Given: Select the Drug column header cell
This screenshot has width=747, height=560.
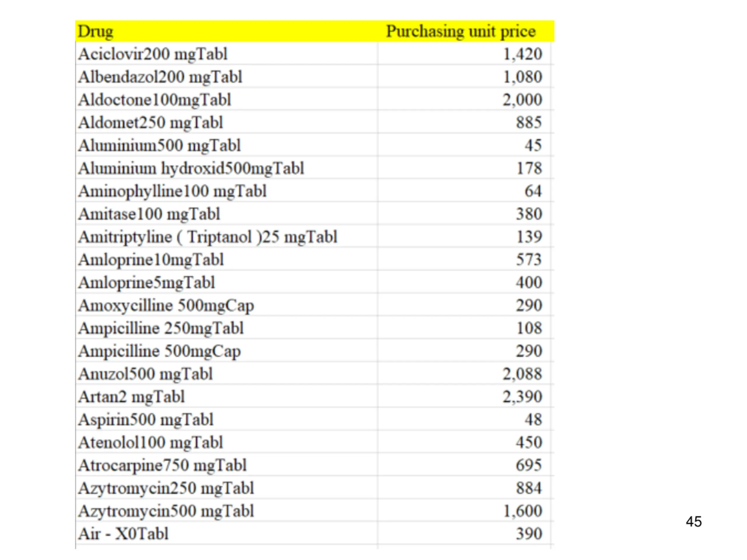Looking at the screenshot, I should pyautogui.click(x=226, y=31).
